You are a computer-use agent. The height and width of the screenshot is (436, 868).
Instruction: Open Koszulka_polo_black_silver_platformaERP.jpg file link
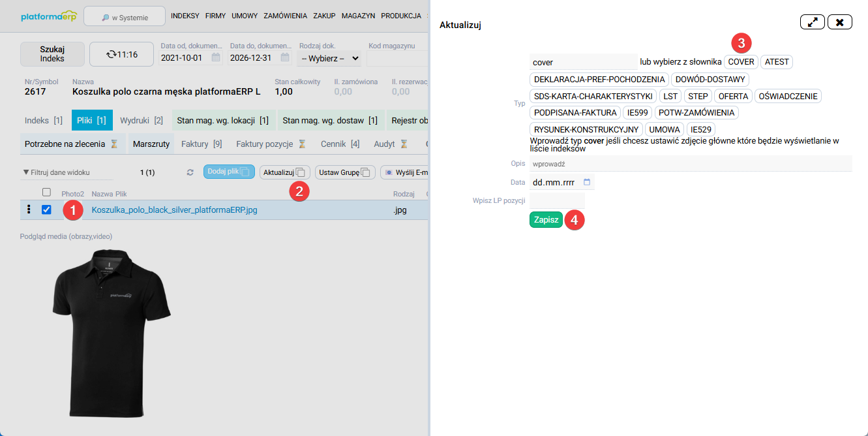pos(175,210)
